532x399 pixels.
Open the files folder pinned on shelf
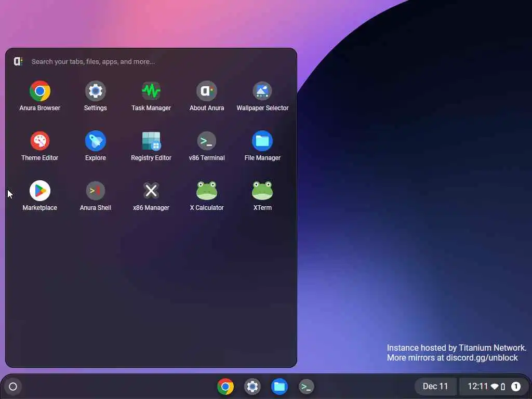(279, 387)
